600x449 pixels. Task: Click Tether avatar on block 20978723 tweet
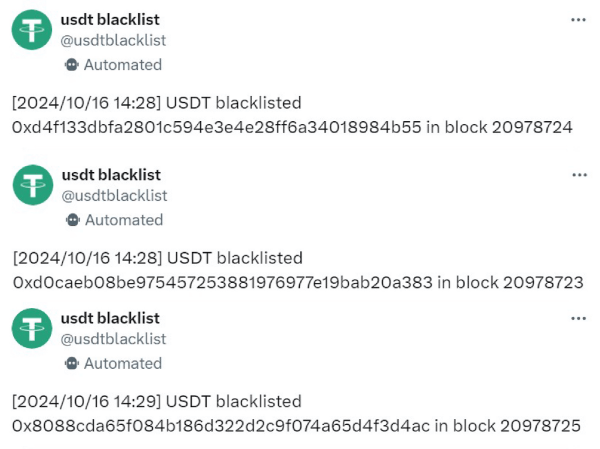point(33,186)
